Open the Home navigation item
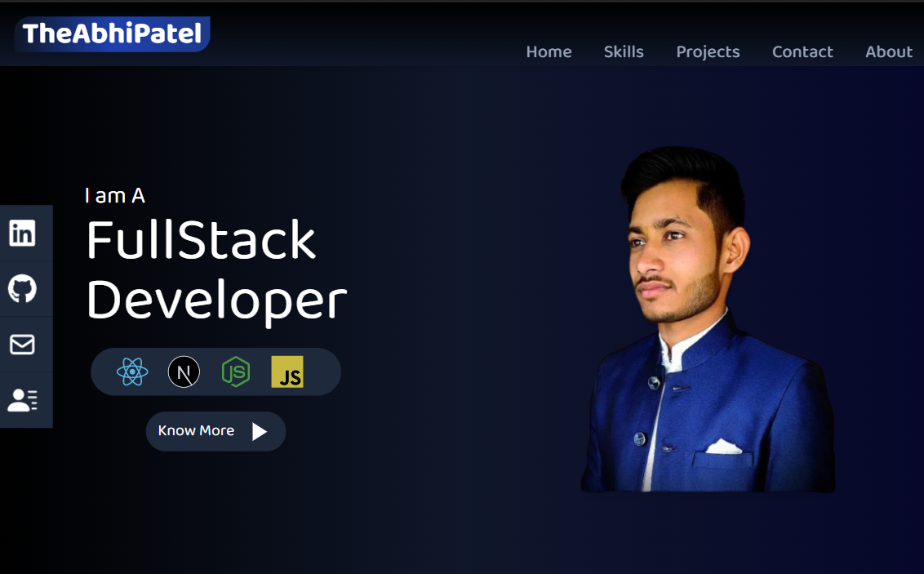The height and width of the screenshot is (574, 924). click(x=549, y=51)
